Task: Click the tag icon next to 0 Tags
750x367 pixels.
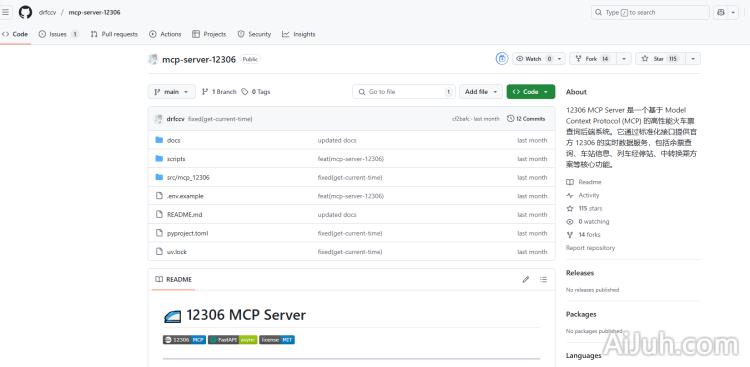Action: pyautogui.click(x=245, y=91)
